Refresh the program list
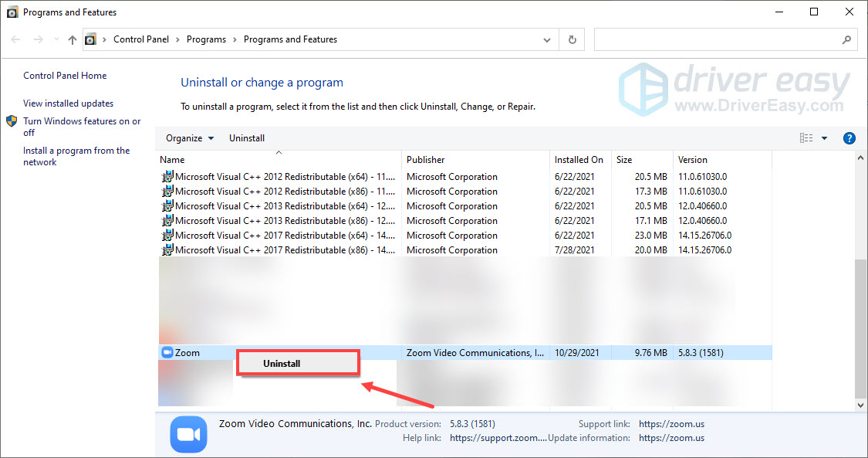The height and width of the screenshot is (458, 868). (x=572, y=39)
